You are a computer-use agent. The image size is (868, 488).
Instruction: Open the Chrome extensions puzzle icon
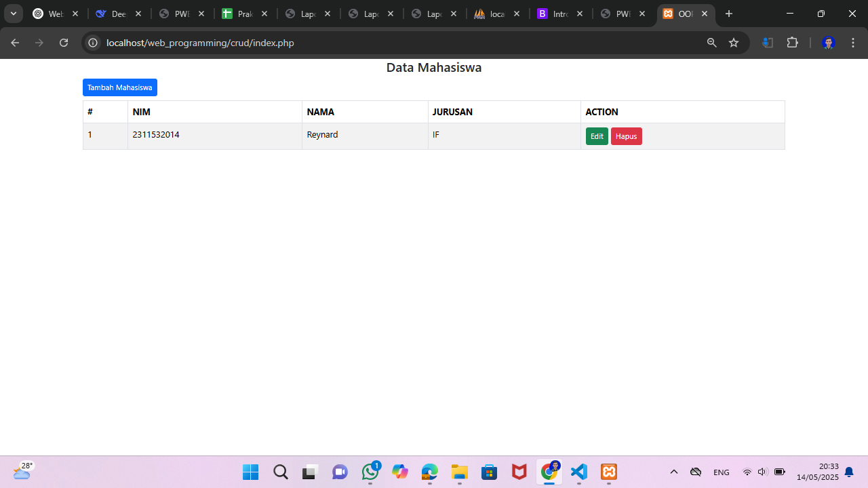click(x=792, y=42)
